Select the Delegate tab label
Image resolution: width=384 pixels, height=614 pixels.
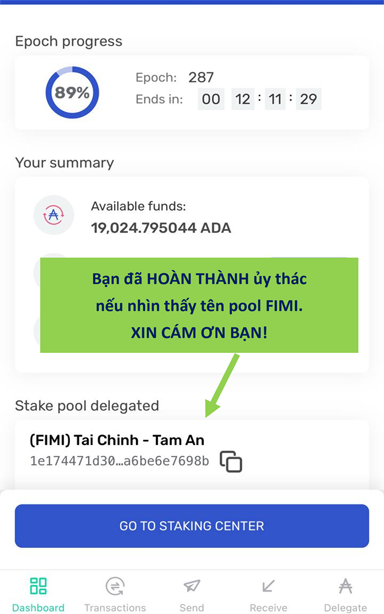(x=345, y=607)
